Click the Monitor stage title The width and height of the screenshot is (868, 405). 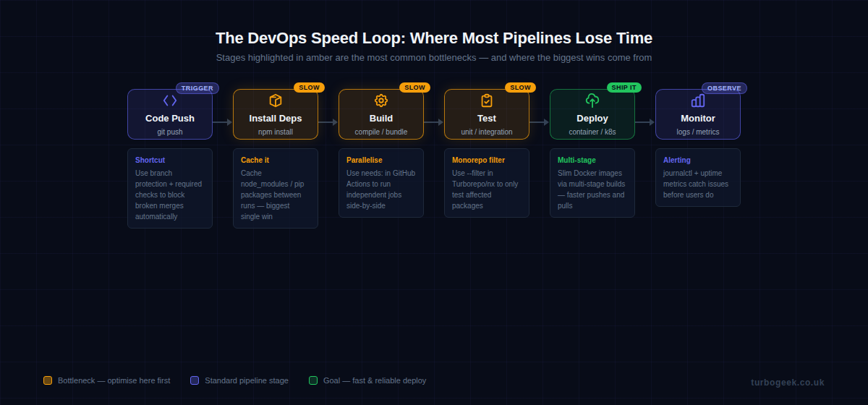[698, 119]
